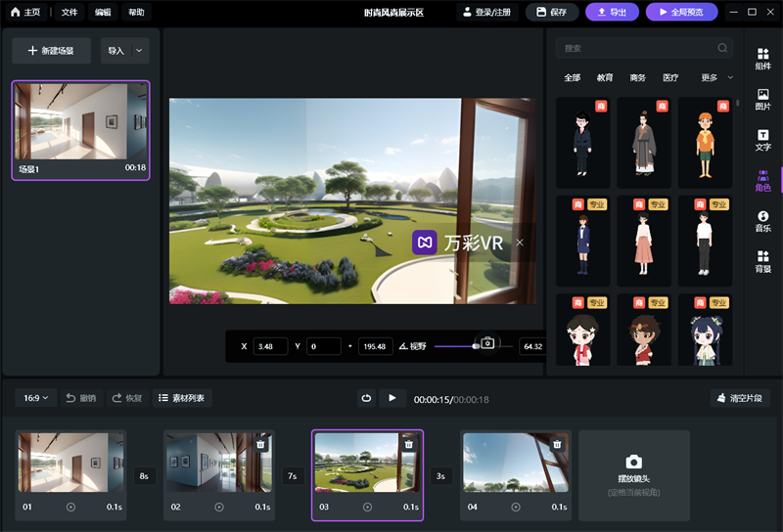Click the search magnifier icon
The image size is (783, 532).
click(722, 48)
